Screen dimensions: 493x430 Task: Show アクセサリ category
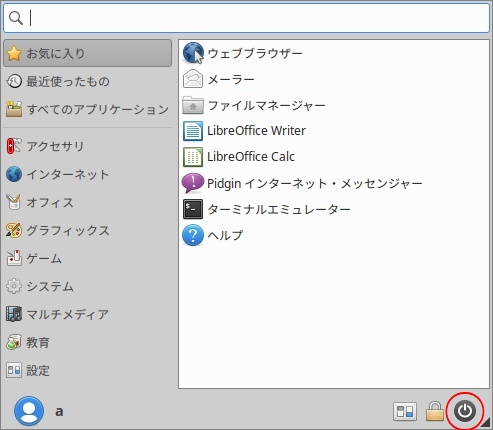88,146
